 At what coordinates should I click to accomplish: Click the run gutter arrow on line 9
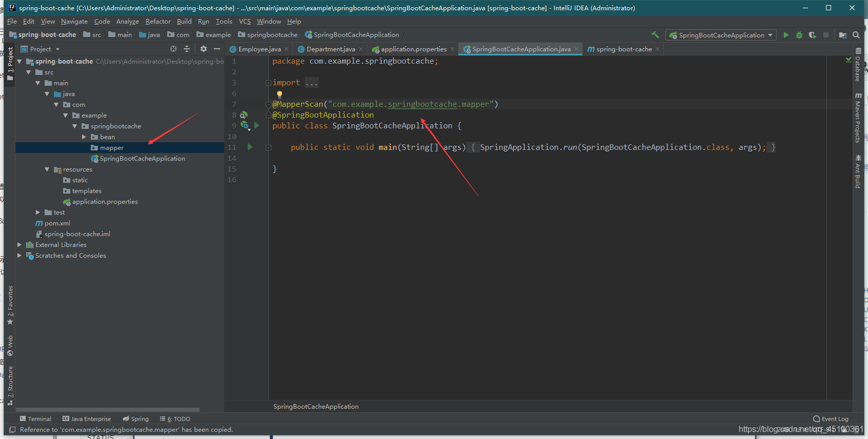(257, 125)
